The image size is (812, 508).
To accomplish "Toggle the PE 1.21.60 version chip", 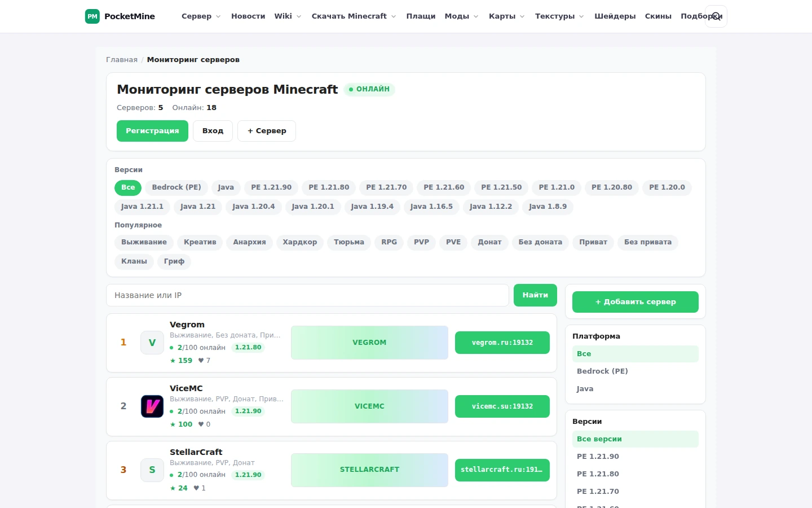I will 444,187.
